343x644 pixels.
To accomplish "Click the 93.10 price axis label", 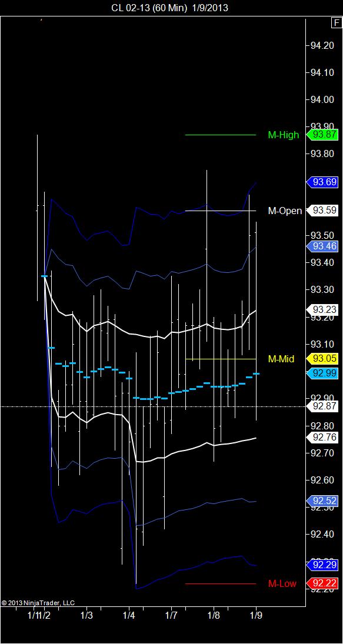I will click(x=322, y=344).
